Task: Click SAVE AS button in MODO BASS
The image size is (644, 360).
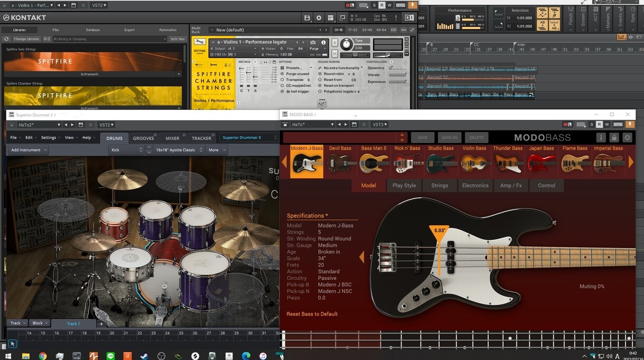Action: (449, 137)
